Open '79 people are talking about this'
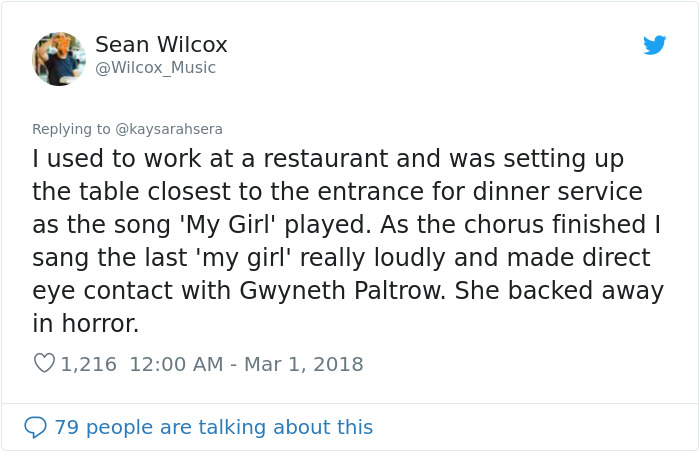 [213, 427]
